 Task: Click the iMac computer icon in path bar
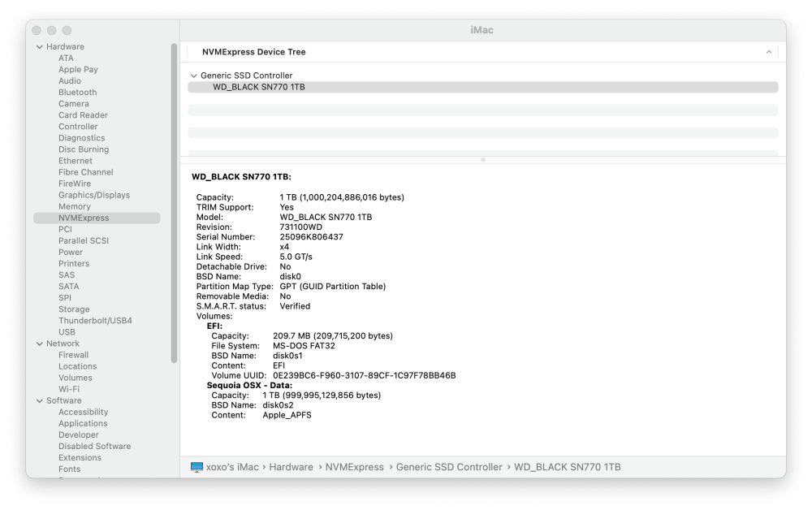[197, 467]
